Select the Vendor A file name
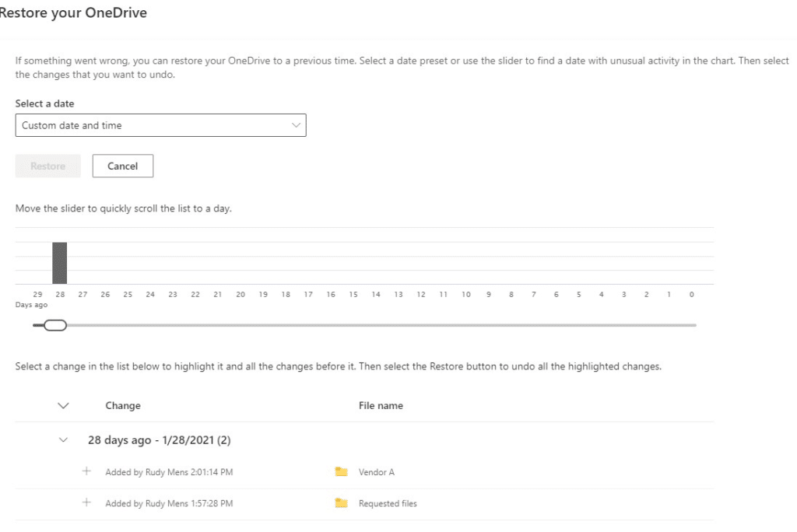Image resolution: width=797 pixels, height=532 pixels. pos(377,472)
